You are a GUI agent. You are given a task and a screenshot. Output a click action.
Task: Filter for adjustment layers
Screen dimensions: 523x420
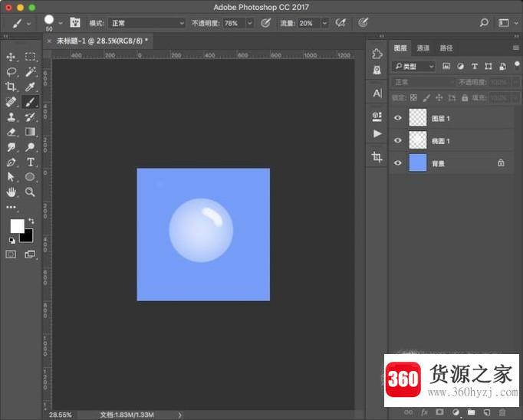[460, 66]
